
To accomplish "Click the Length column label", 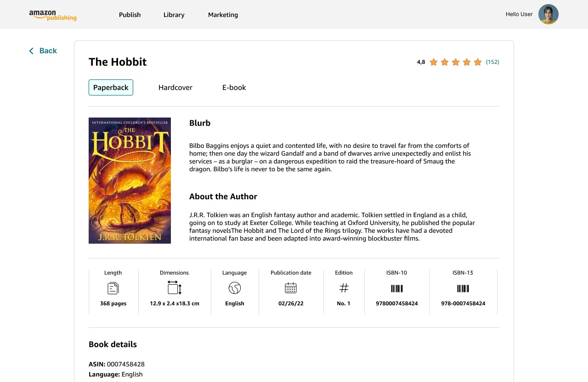I will (x=113, y=273).
